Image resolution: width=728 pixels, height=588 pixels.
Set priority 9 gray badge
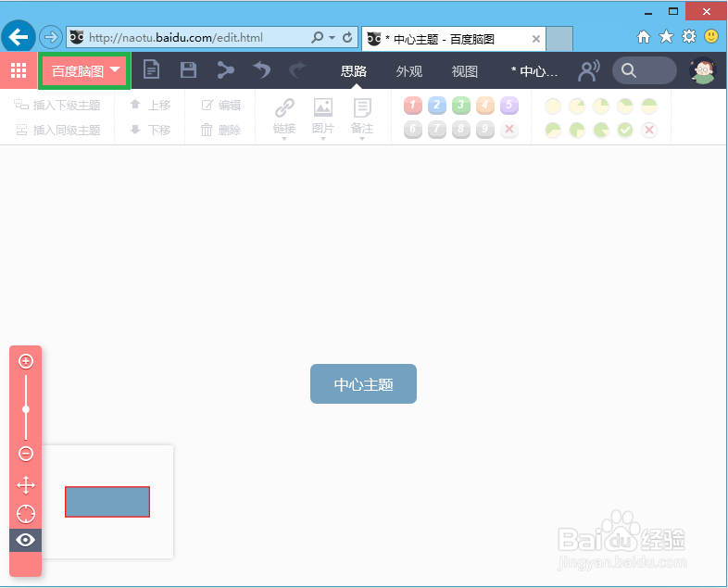[485, 130]
